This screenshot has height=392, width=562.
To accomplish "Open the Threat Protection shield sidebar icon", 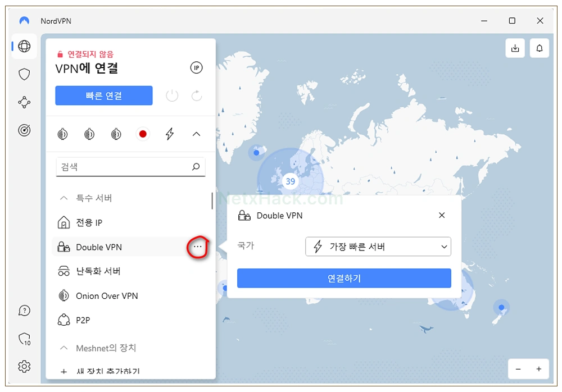I will point(24,74).
